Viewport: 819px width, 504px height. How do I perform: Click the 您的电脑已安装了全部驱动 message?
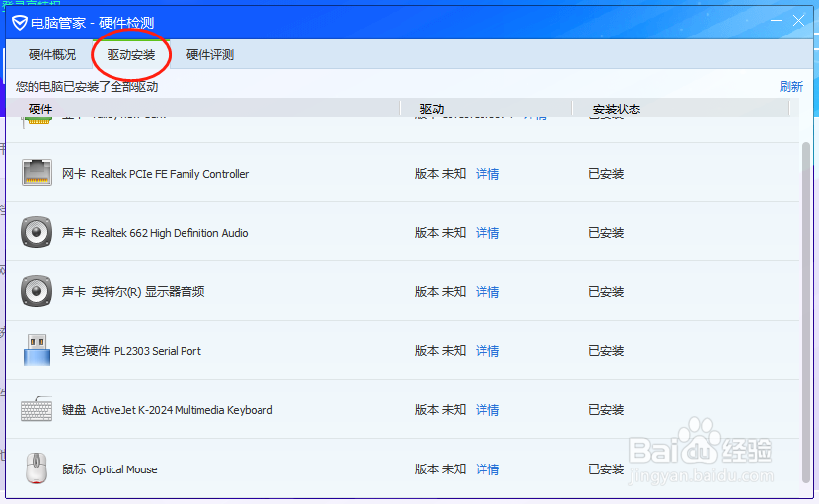coord(87,86)
